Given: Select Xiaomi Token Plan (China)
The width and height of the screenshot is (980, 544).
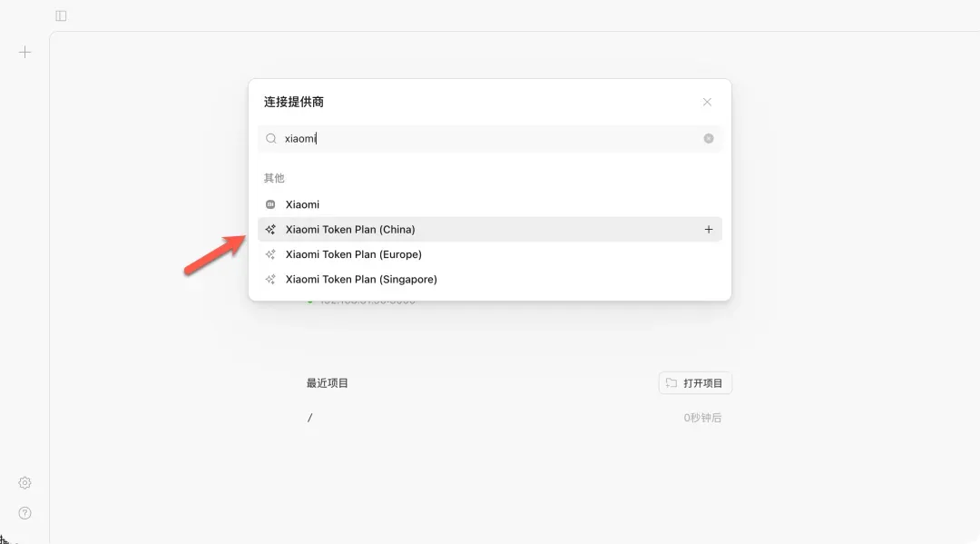Looking at the screenshot, I should tap(490, 230).
